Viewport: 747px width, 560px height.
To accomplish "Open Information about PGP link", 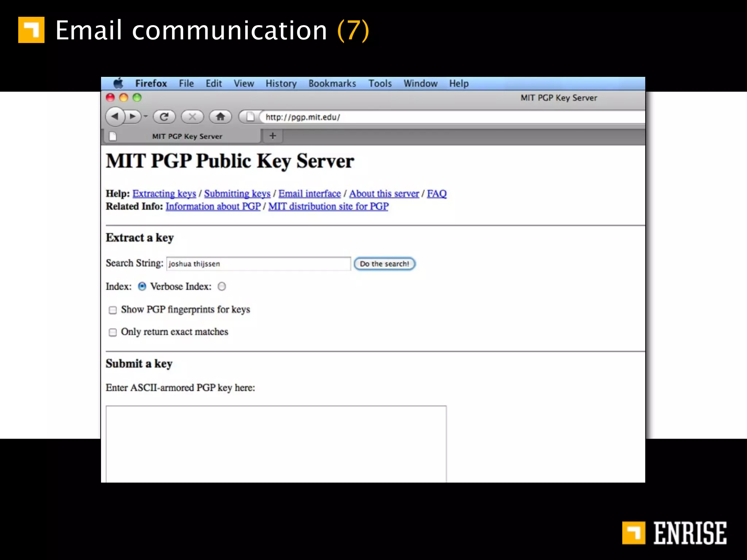I will [213, 206].
